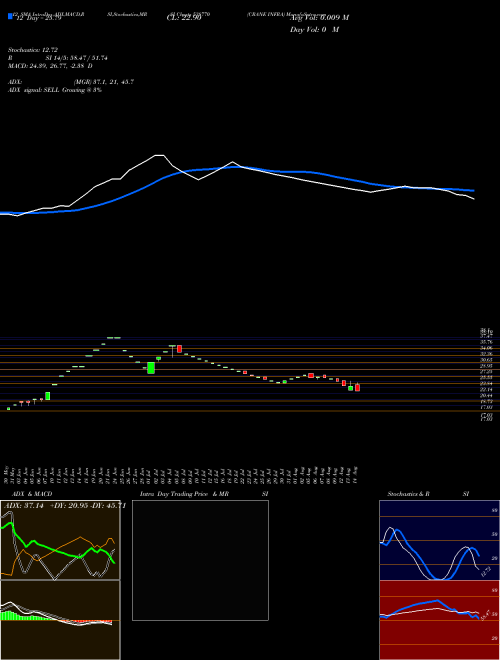Click the '35.76' price axis label
Viewport: 500px width, 660px height.
pos(487,342)
